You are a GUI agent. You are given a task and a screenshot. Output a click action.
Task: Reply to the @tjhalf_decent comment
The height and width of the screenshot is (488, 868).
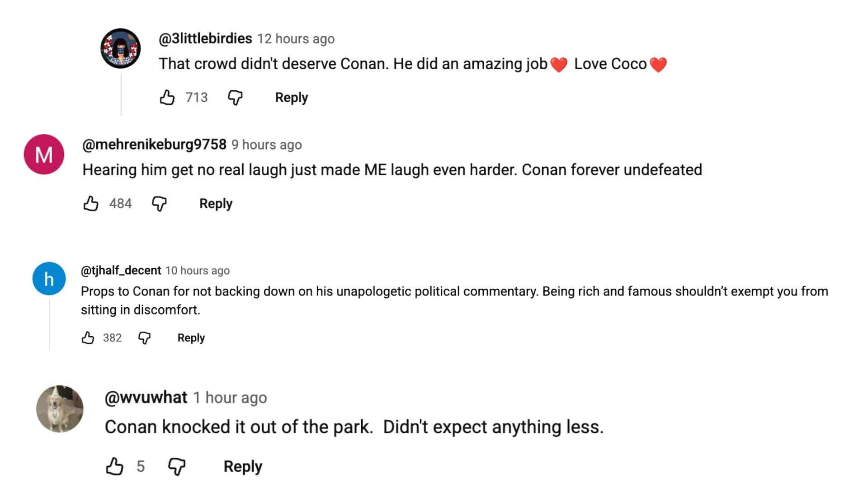(191, 338)
